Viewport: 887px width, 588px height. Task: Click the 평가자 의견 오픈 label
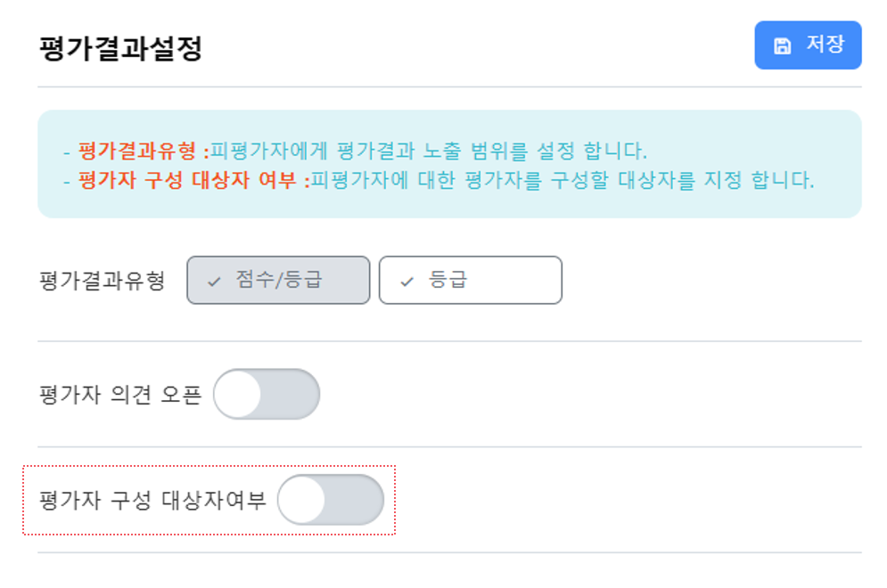point(120,394)
